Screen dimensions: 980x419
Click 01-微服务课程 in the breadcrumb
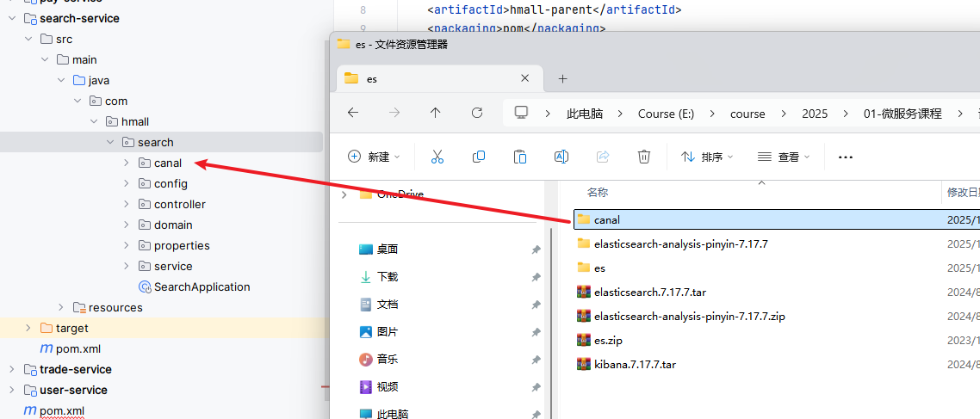coord(902,114)
